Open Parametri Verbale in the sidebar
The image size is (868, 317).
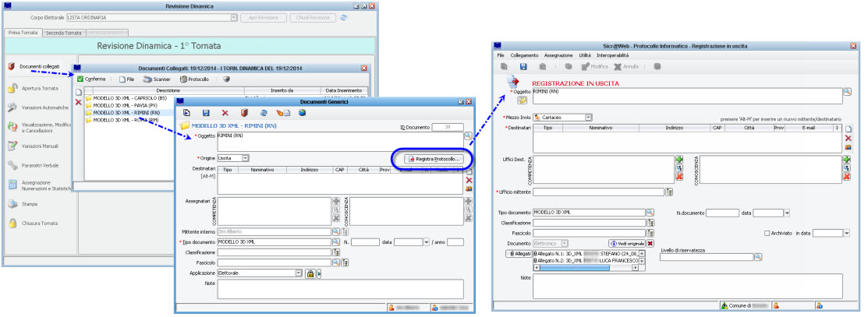click(34, 165)
